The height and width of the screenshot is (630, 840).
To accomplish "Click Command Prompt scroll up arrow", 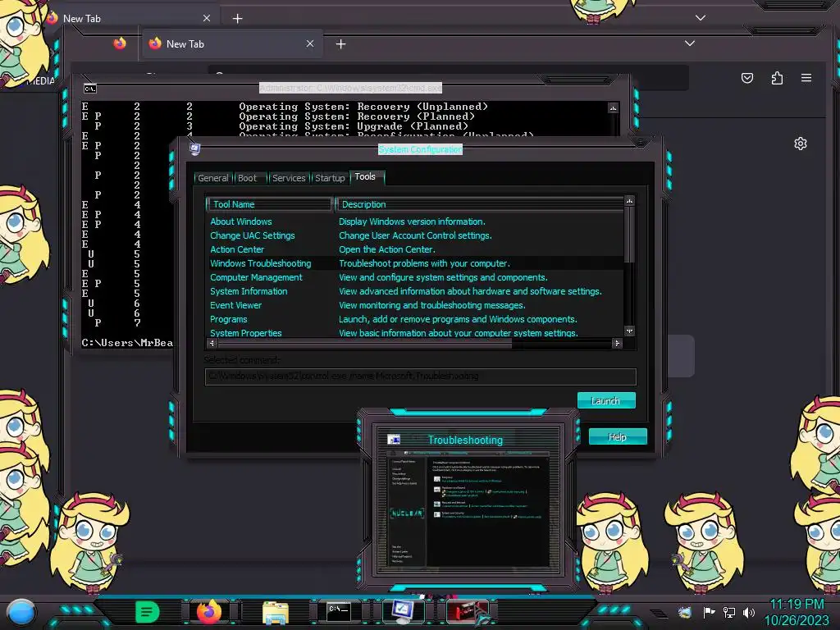I will pyautogui.click(x=613, y=107).
